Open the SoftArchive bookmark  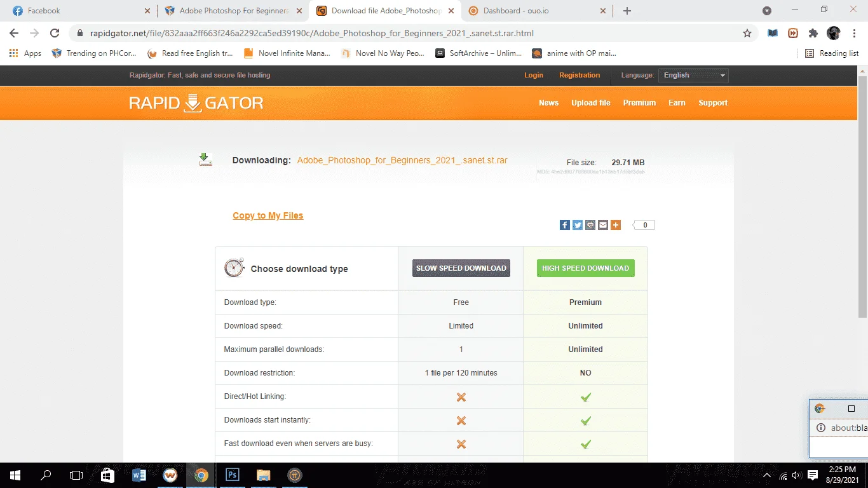pyautogui.click(x=478, y=53)
